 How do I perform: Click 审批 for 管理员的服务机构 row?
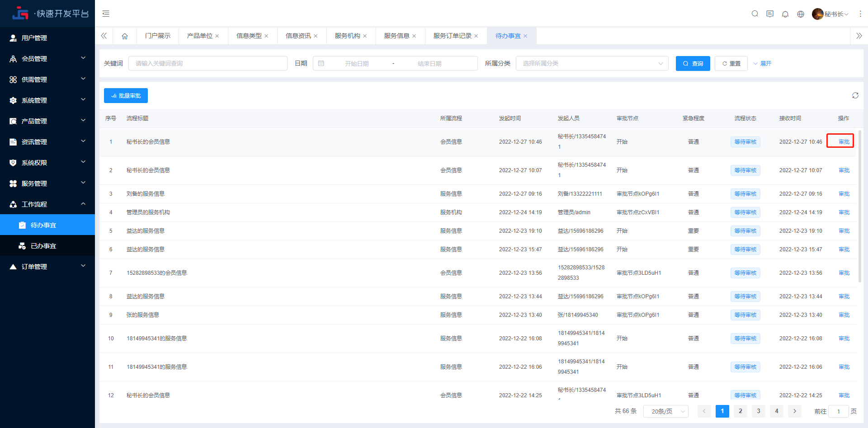pyautogui.click(x=844, y=212)
